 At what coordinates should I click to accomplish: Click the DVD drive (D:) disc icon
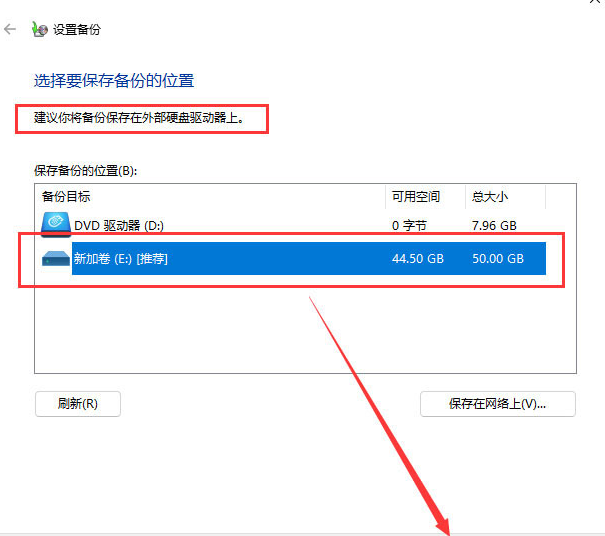pyautogui.click(x=55, y=224)
